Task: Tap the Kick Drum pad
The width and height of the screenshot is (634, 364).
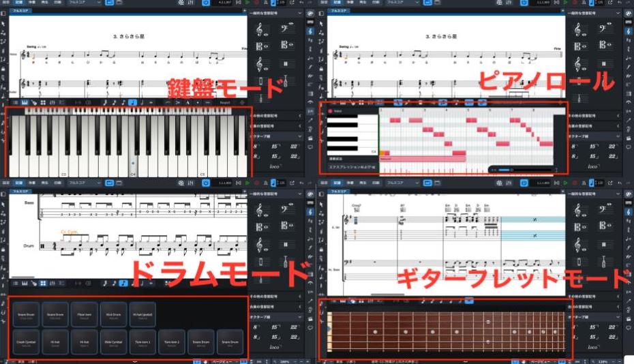Action: pyautogui.click(x=114, y=315)
